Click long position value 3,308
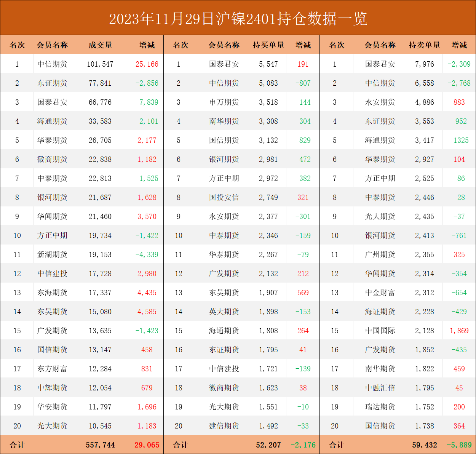The image size is (476, 454). click(x=268, y=121)
